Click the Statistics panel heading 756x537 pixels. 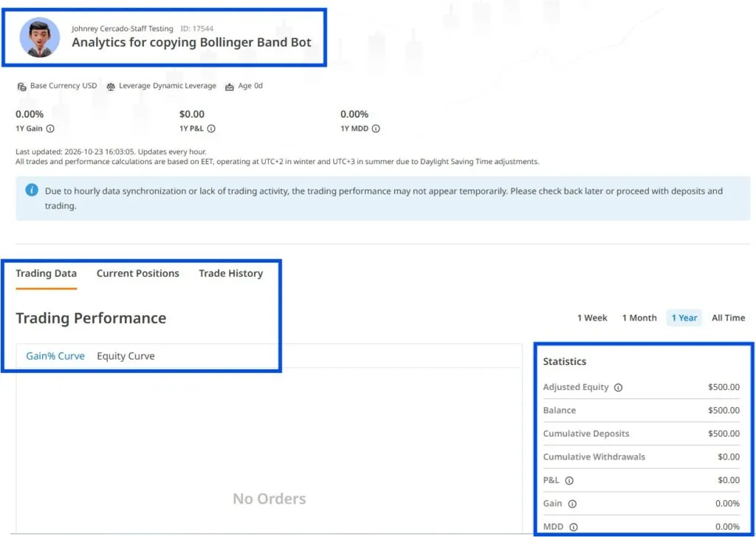click(x=565, y=361)
